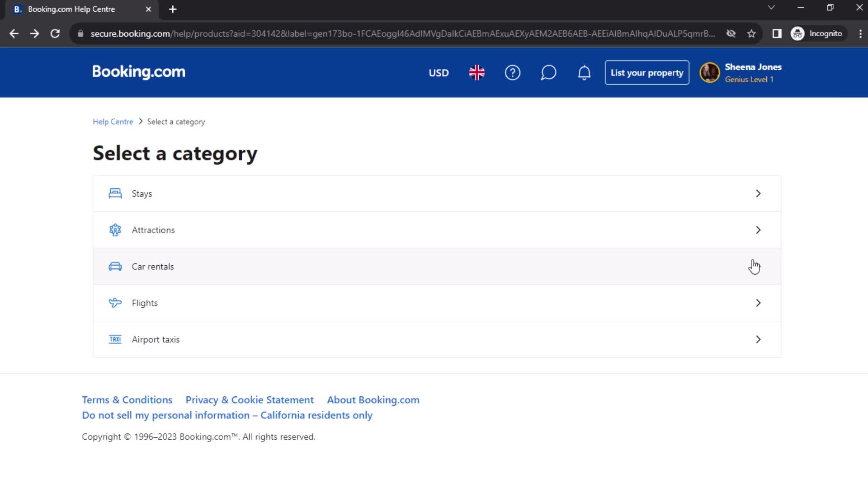Click the Help Centre question mark icon
Image resolution: width=868 pixels, height=488 pixels.
pos(513,73)
